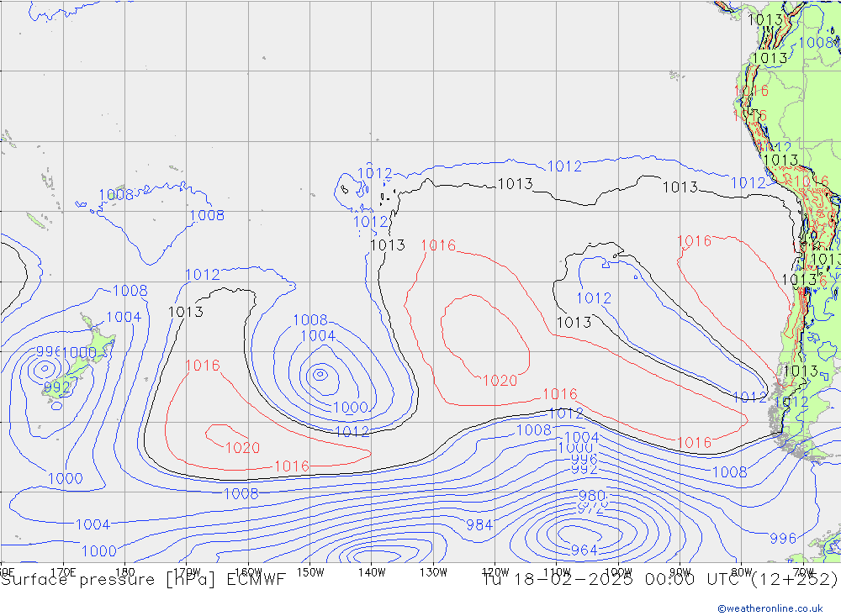
Task: Click the "Tu 18-02-2025 00:00 UTC (12+252)" timestamp
Action: 661,580
